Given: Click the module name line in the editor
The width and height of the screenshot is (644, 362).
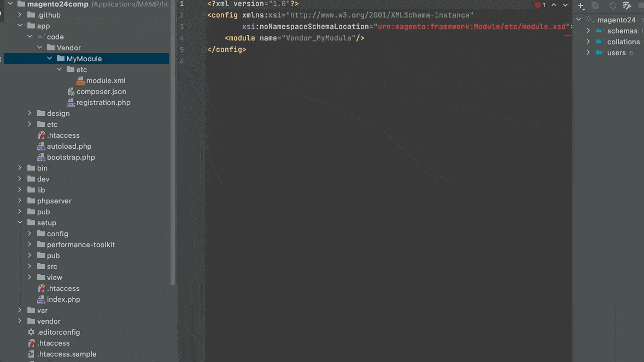Looking at the screenshot, I should pos(295,38).
